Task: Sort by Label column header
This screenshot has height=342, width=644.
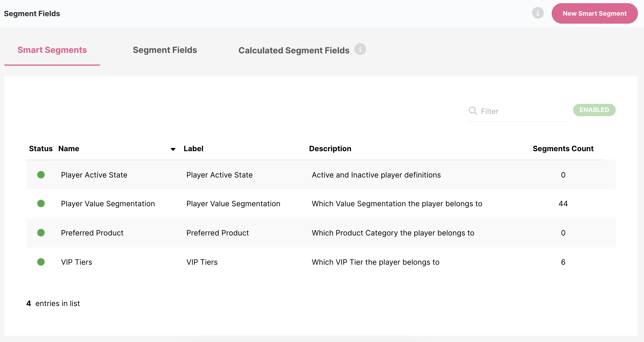Action: 193,149
